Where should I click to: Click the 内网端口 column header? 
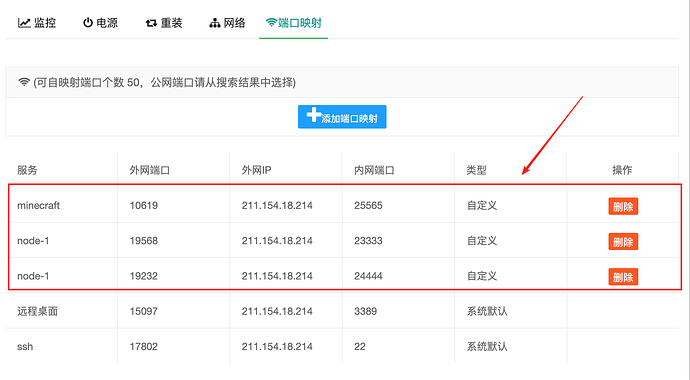(x=374, y=170)
